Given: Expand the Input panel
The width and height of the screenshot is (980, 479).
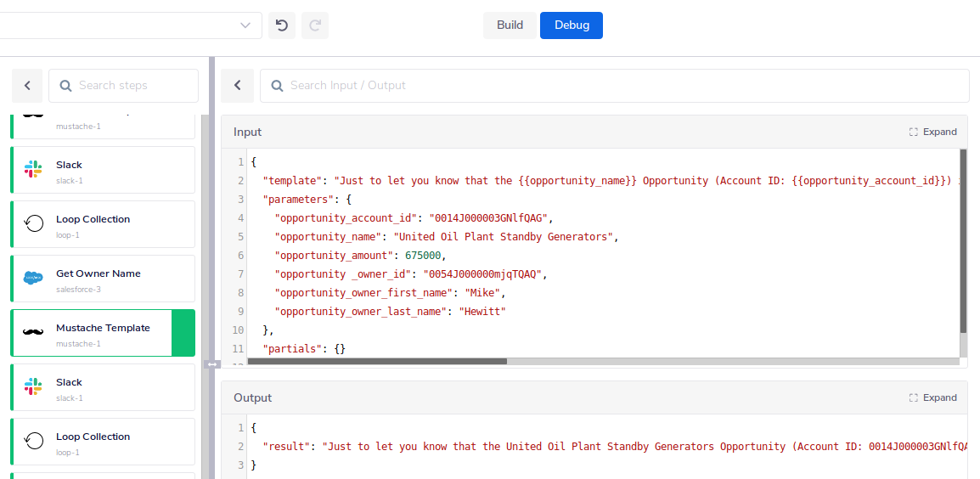Looking at the screenshot, I should (932, 132).
